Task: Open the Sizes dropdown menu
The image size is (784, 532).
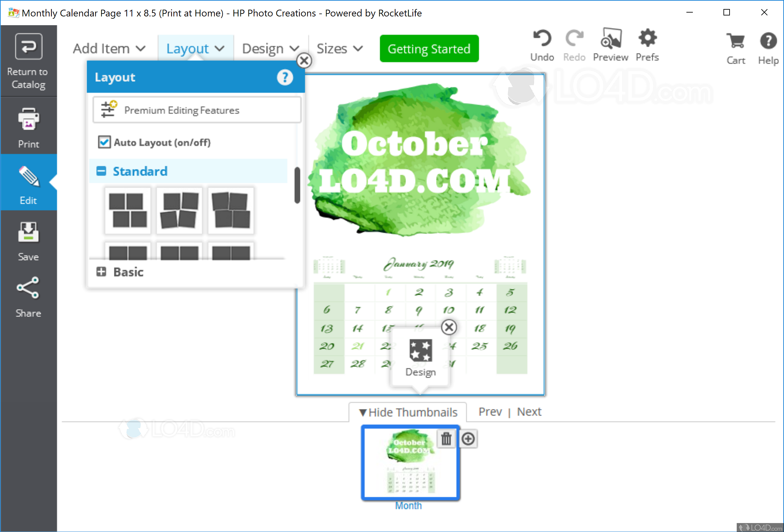Action: [x=339, y=49]
